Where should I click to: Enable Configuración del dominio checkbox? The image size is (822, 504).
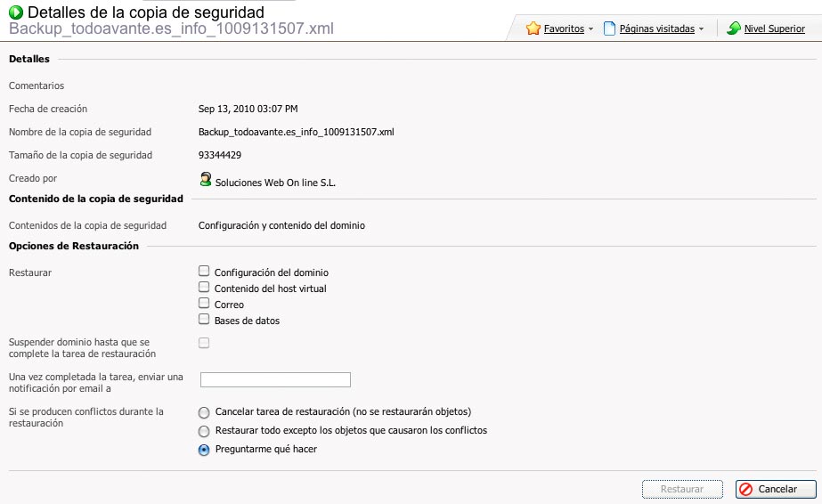(204, 271)
